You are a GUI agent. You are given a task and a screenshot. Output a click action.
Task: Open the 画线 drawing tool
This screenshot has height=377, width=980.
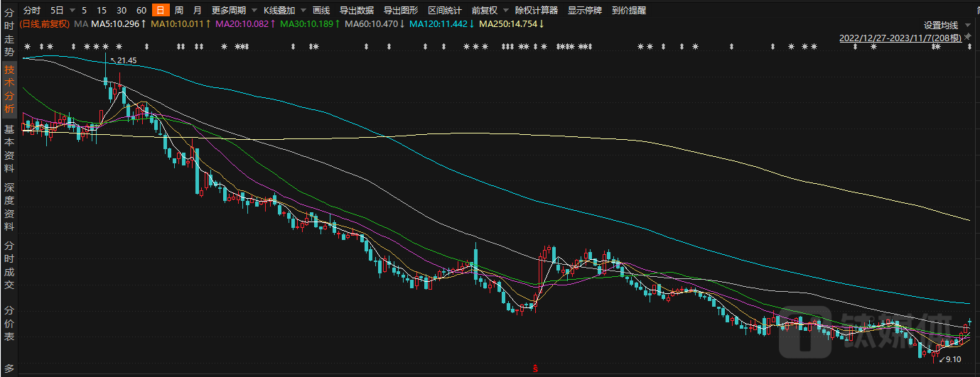click(321, 11)
